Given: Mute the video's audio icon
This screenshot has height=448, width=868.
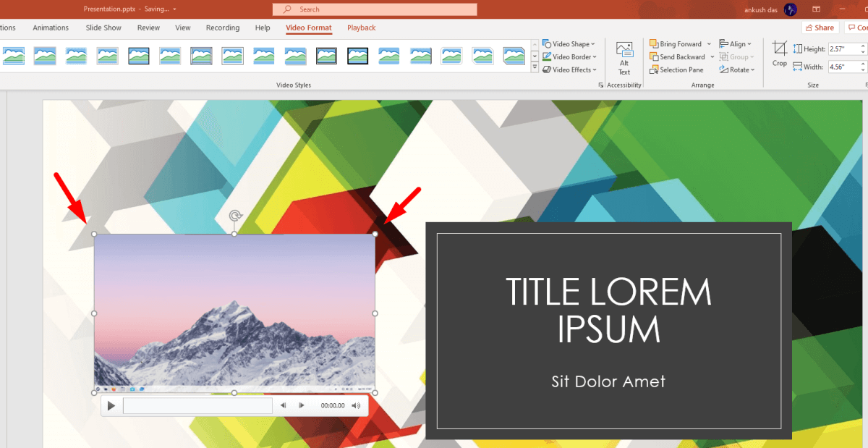Looking at the screenshot, I should [356, 405].
